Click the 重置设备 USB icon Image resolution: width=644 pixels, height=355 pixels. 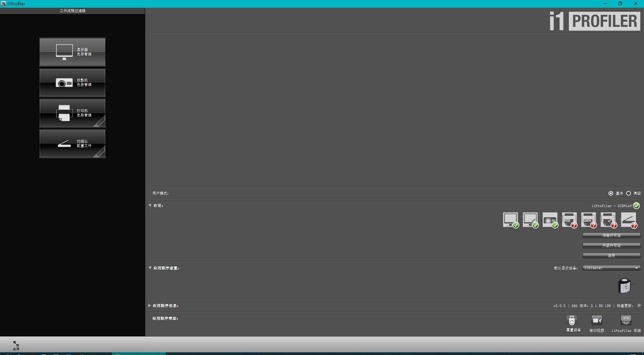(572, 321)
